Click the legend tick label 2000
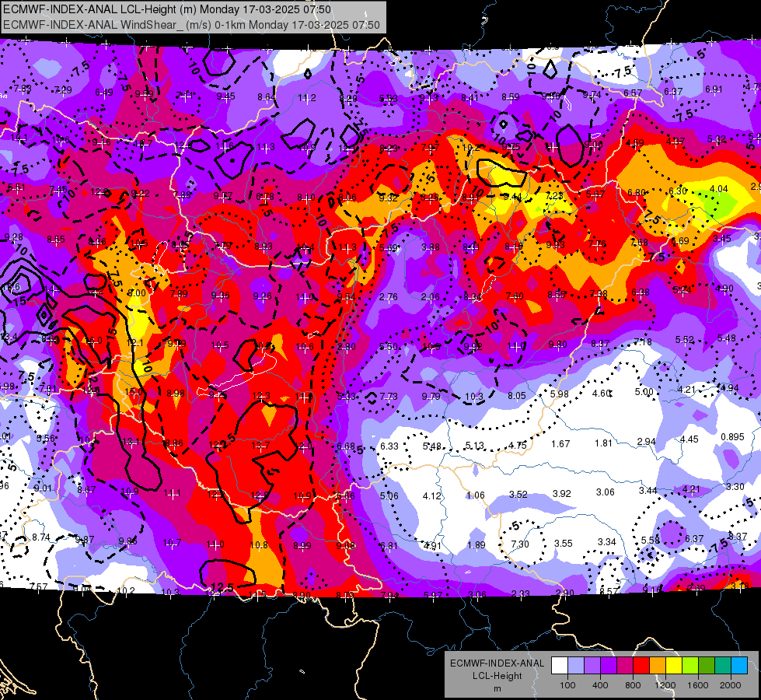The height and width of the screenshot is (700, 761). click(x=730, y=685)
